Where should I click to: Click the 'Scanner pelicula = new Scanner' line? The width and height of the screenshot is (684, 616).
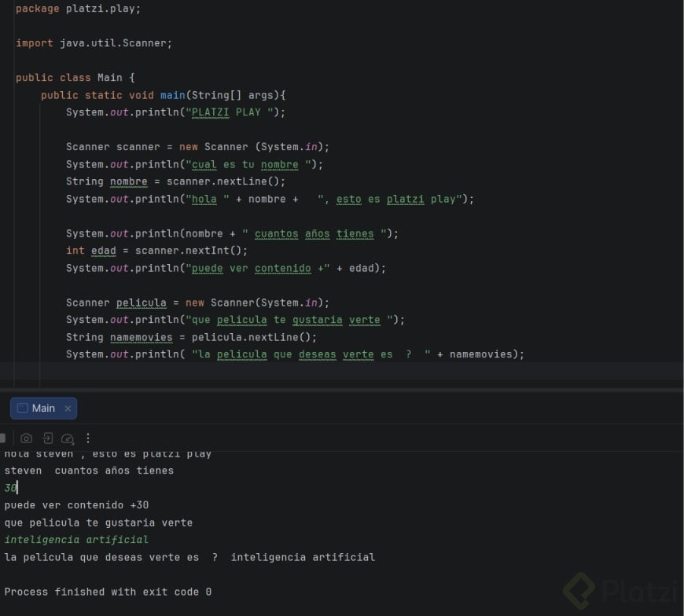pyautogui.click(x=197, y=302)
